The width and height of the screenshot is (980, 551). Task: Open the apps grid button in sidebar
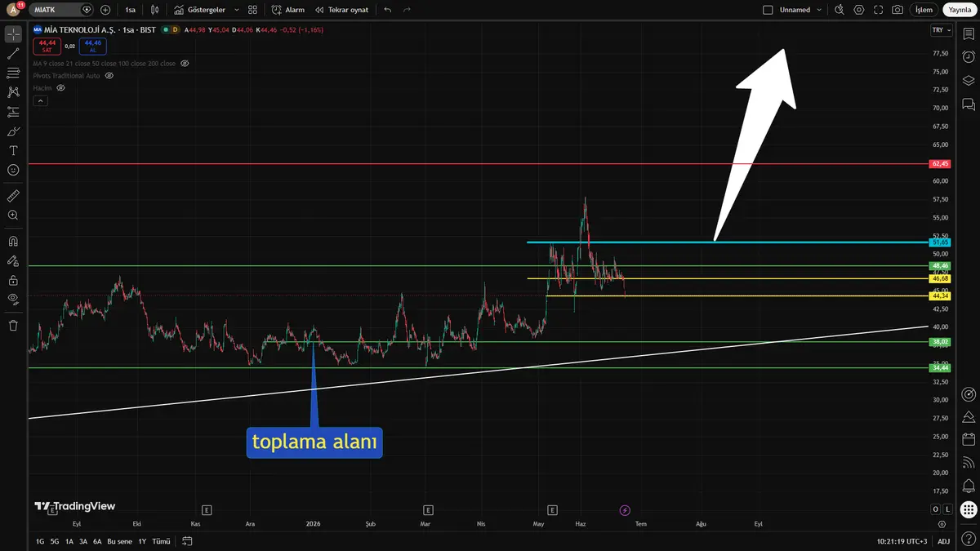[x=969, y=510]
